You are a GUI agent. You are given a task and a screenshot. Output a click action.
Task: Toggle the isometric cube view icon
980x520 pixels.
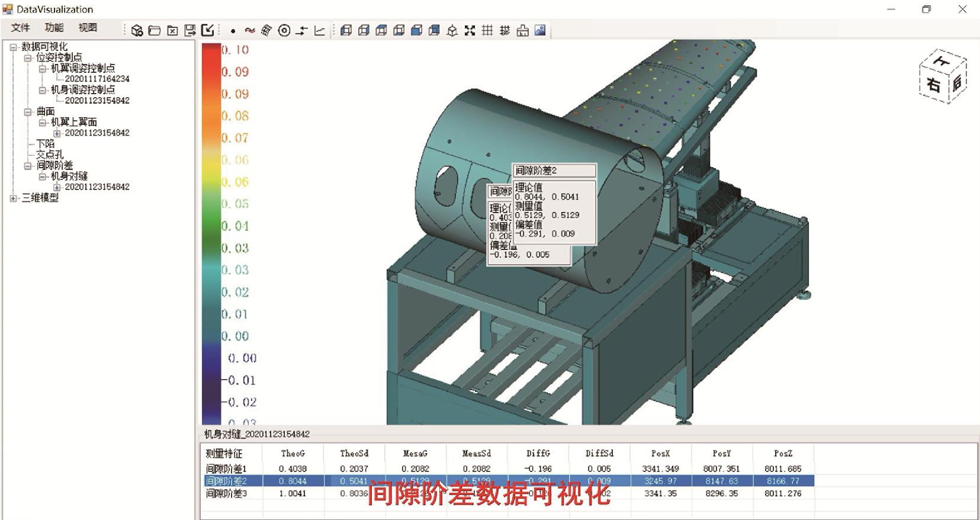[452, 30]
